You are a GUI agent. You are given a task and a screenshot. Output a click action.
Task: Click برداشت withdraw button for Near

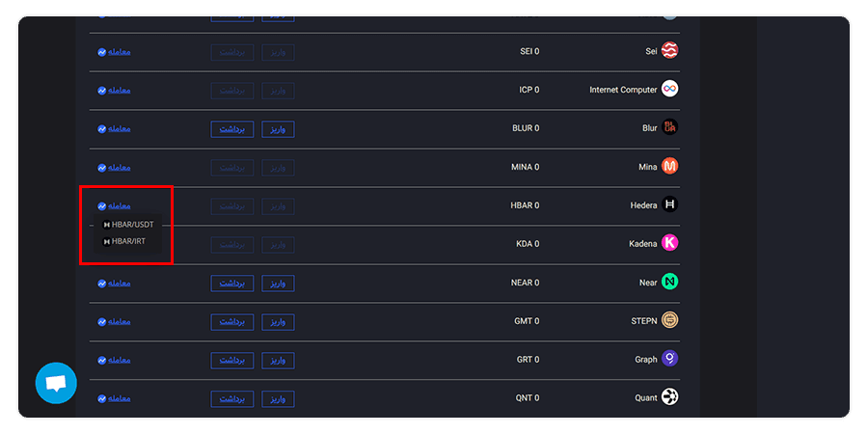[232, 284]
